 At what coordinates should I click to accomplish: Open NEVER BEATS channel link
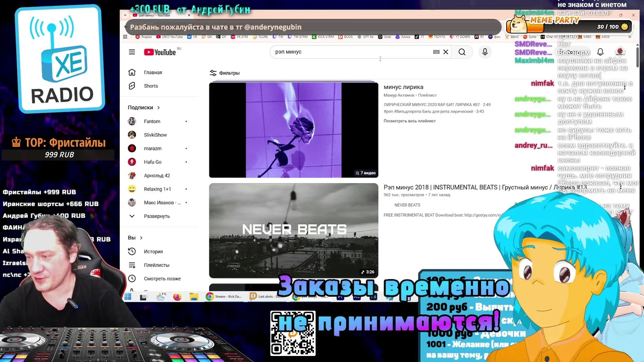pos(407,205)
